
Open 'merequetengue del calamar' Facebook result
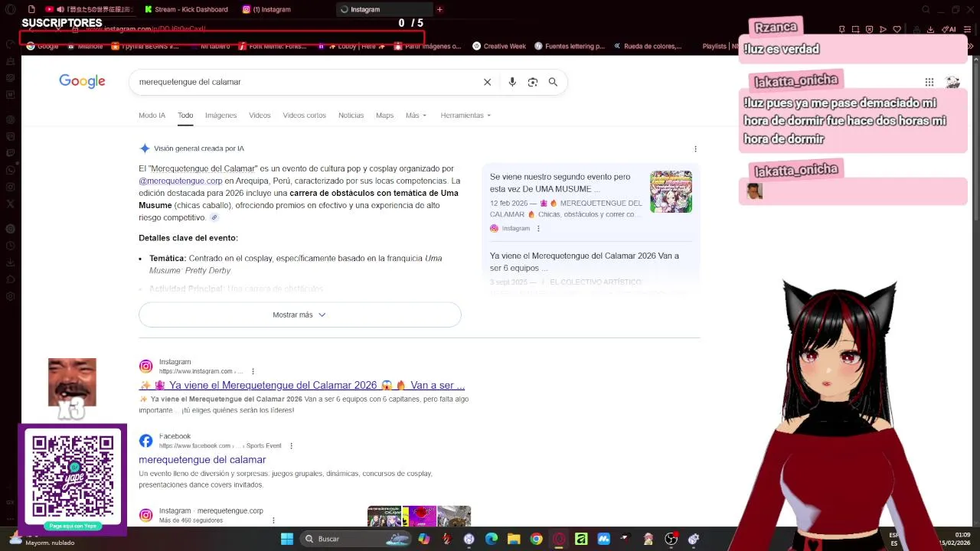click(x=202, y=460)
